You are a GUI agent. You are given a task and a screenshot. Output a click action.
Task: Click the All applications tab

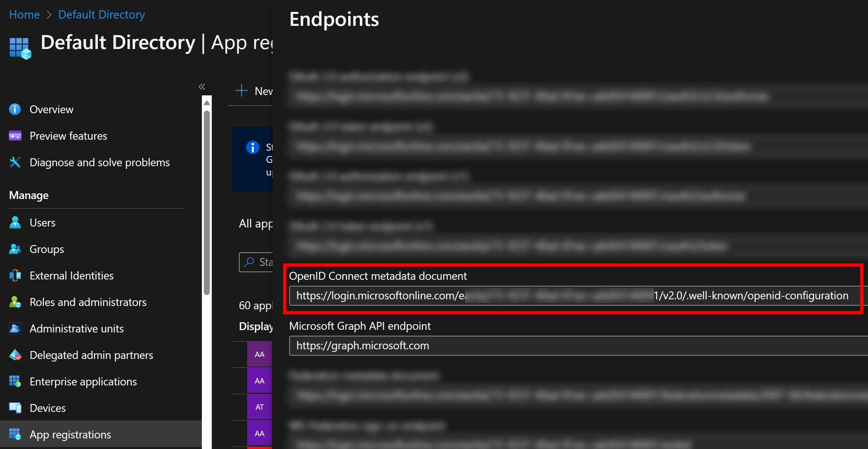(x=256, y=224)
